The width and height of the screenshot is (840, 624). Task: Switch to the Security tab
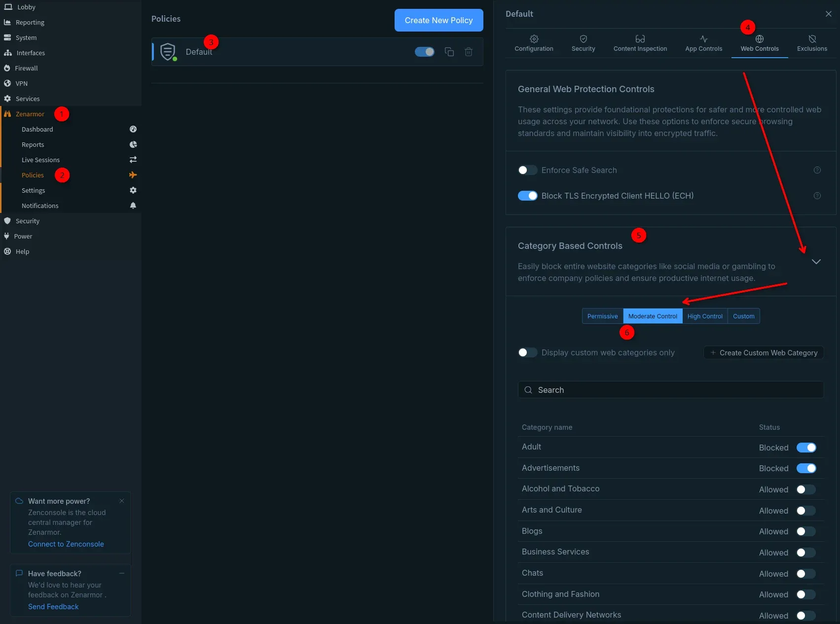583,43
